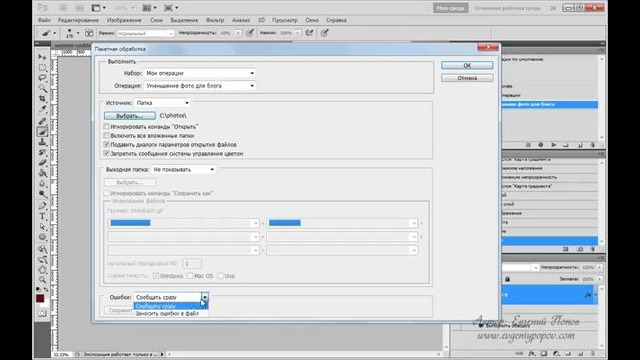Choose 'Сообщать сразу' in error list
The image size is (640, 360).
click(171, 306)
